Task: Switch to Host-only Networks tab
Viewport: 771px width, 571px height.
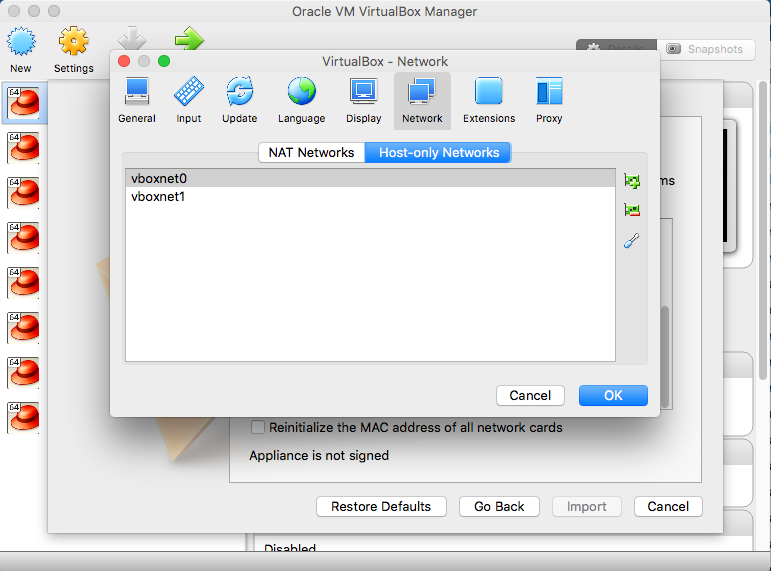Action: (439, 152)
